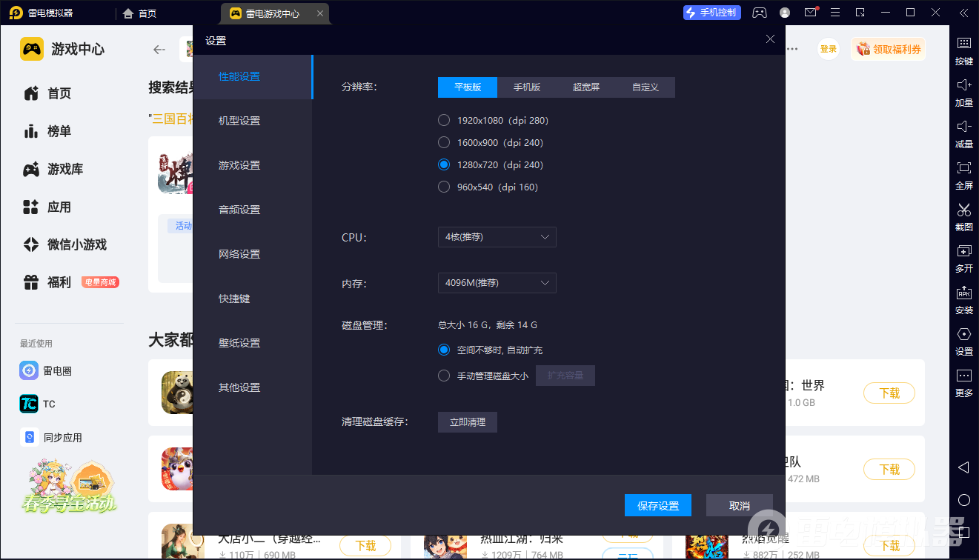This screenshot has width=979, height=560.
Task: Click the disk text 总大小 16 G
Action: tap(463, 324)
